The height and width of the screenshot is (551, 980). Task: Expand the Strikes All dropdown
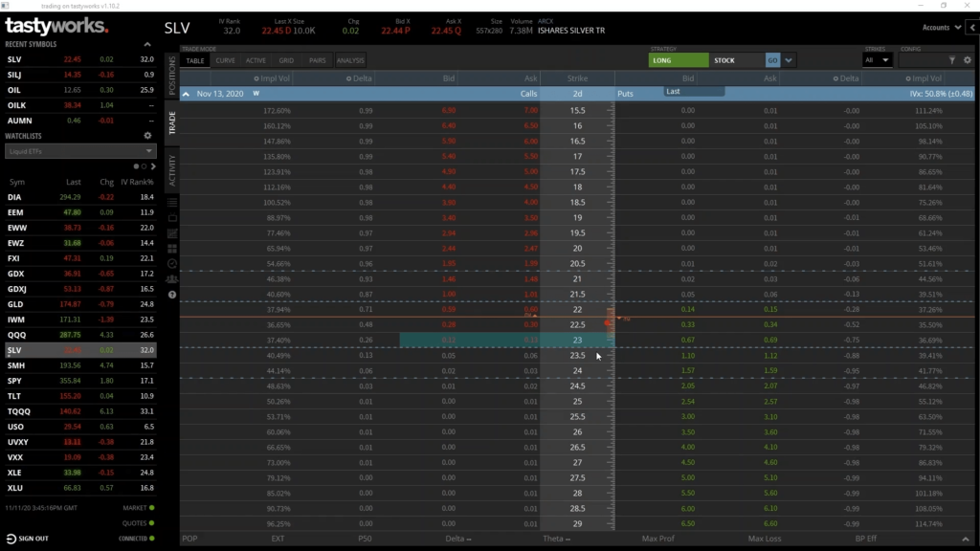pyautogui.click(x=878, y=60)
